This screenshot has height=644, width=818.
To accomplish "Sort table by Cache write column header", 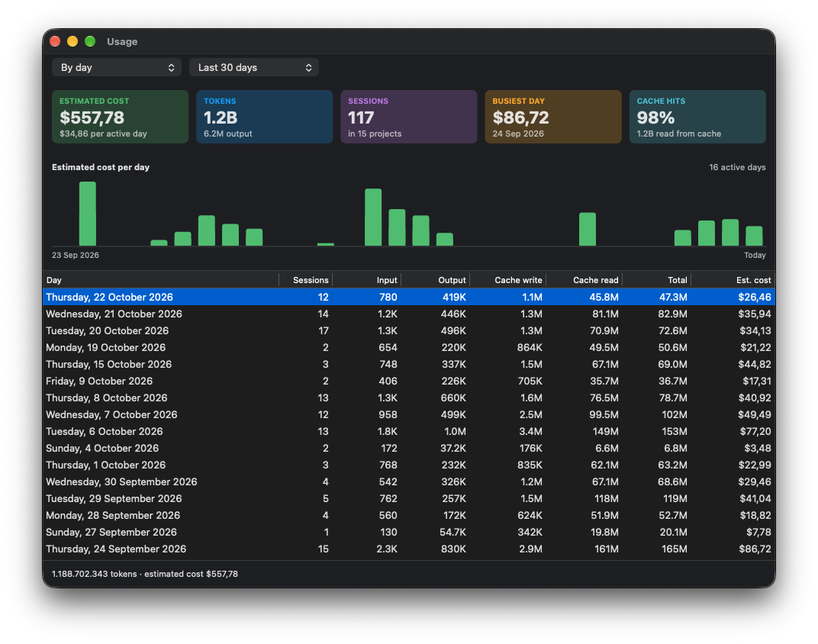I will [508, 280].
